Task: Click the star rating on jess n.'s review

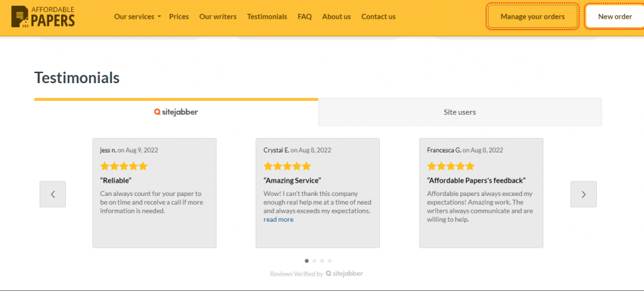Action: (x=124, y=166)
